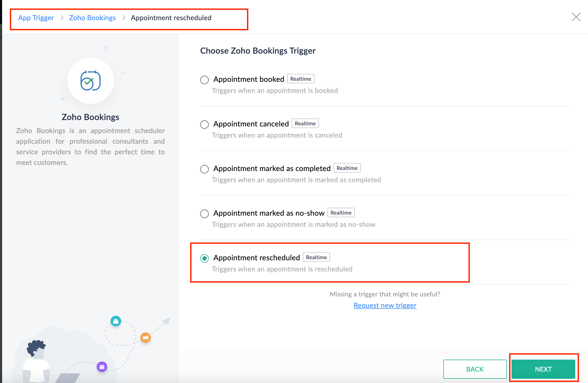Click the BACK button

point(475,369)
